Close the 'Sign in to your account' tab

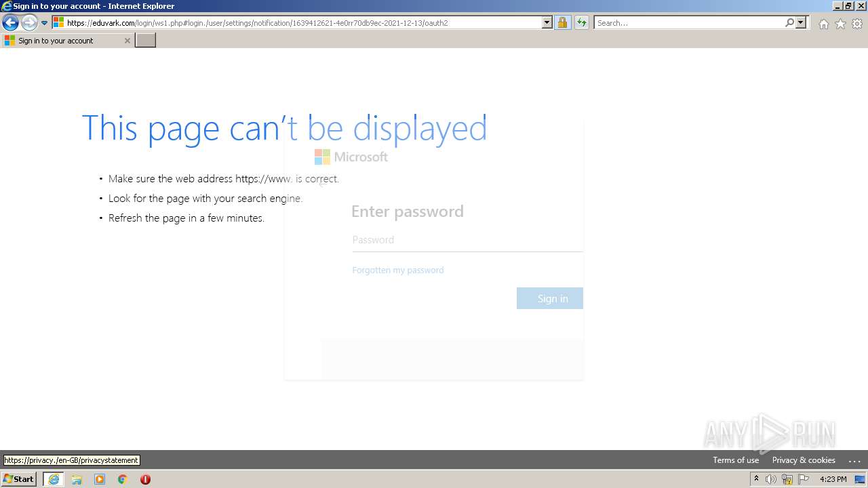[127, 41]
